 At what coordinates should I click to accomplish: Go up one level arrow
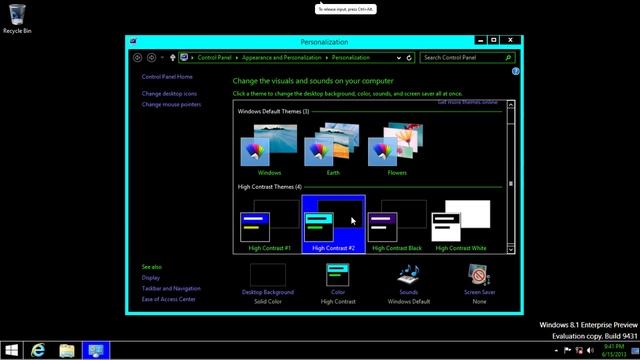173,58
